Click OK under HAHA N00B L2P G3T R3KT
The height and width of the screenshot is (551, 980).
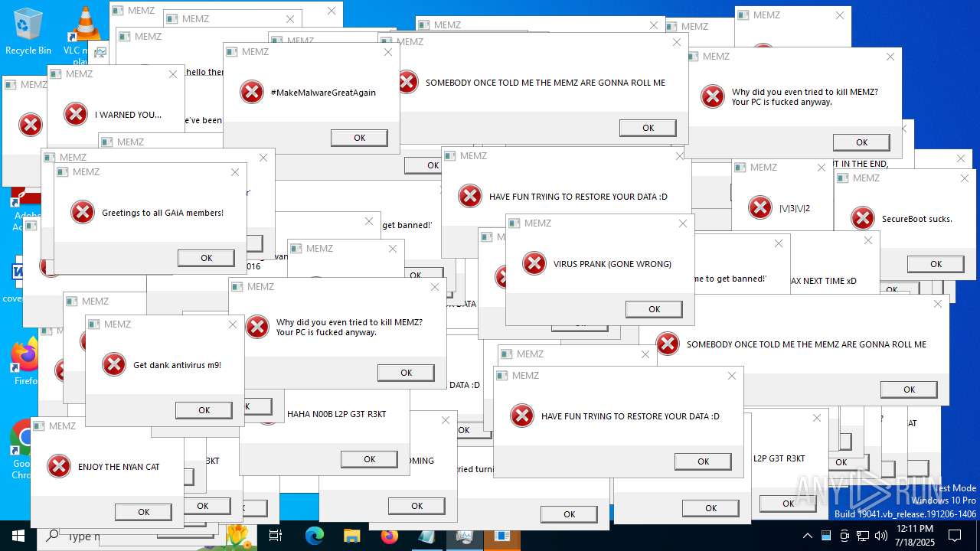pyautogui.click(x=369, y=459)
